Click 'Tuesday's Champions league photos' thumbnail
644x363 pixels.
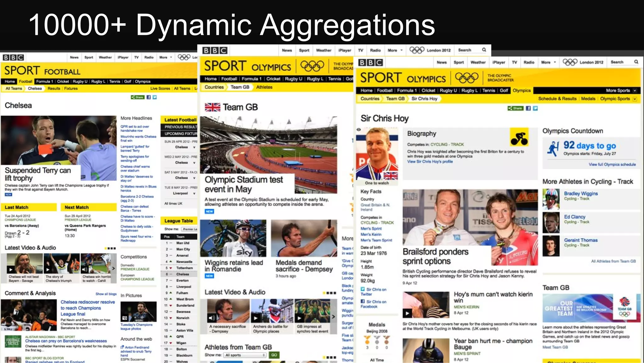point(138,311)
